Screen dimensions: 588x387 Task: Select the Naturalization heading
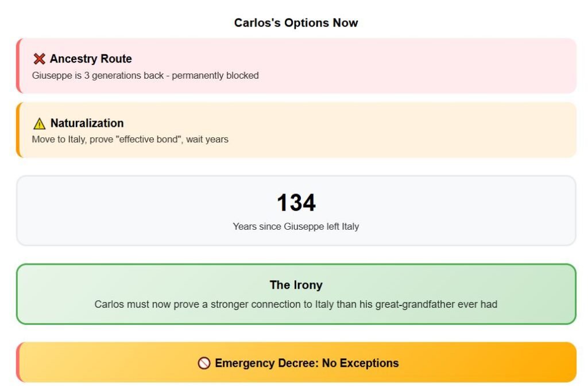pos(87,123)
